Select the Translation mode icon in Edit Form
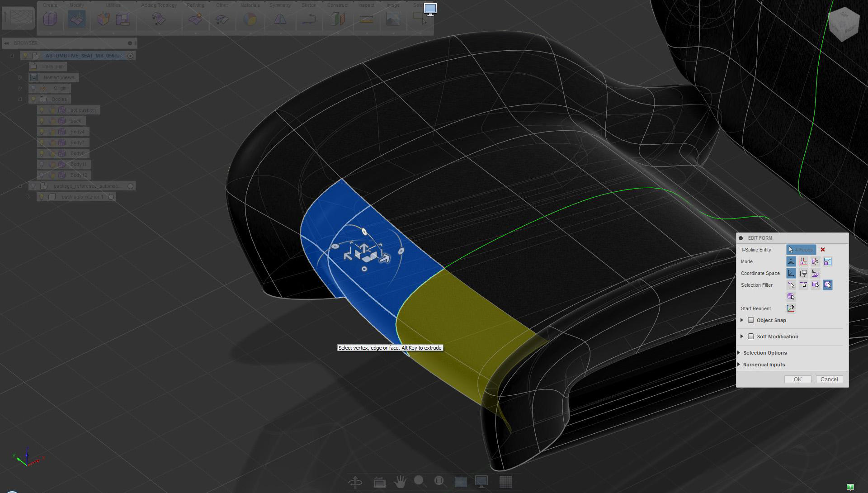868x493 pixels. (803, 261)
